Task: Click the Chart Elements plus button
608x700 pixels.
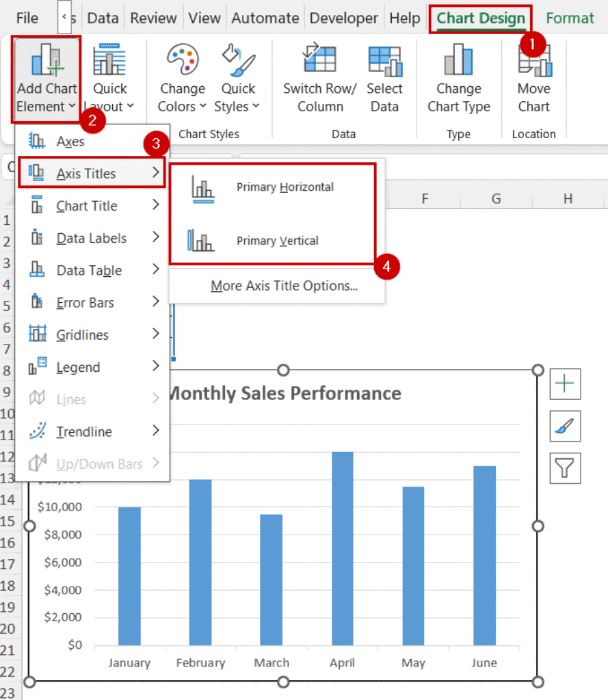Action: (565, 384)
